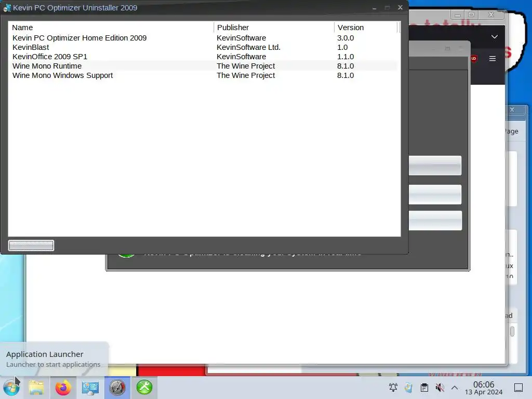Screen dimensions: 532x399
Task: Click the show desktop button on the taskbar
Action: [518, 388]
